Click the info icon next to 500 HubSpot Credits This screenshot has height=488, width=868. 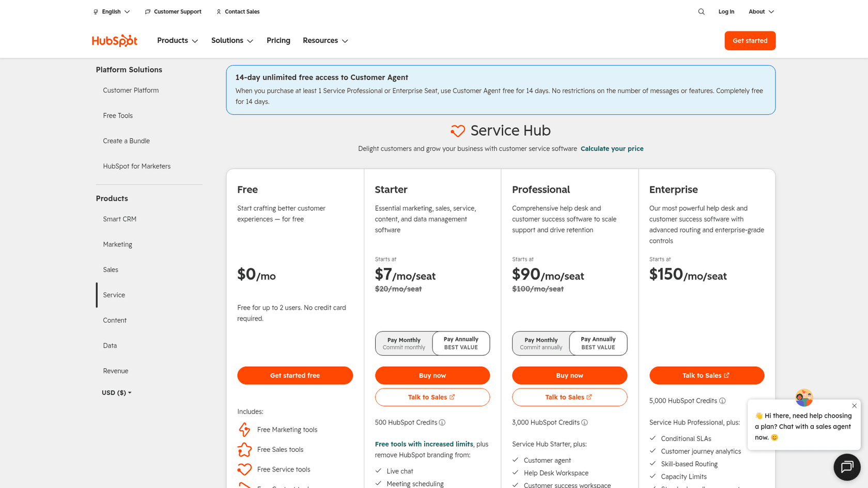tap(442, 422)
